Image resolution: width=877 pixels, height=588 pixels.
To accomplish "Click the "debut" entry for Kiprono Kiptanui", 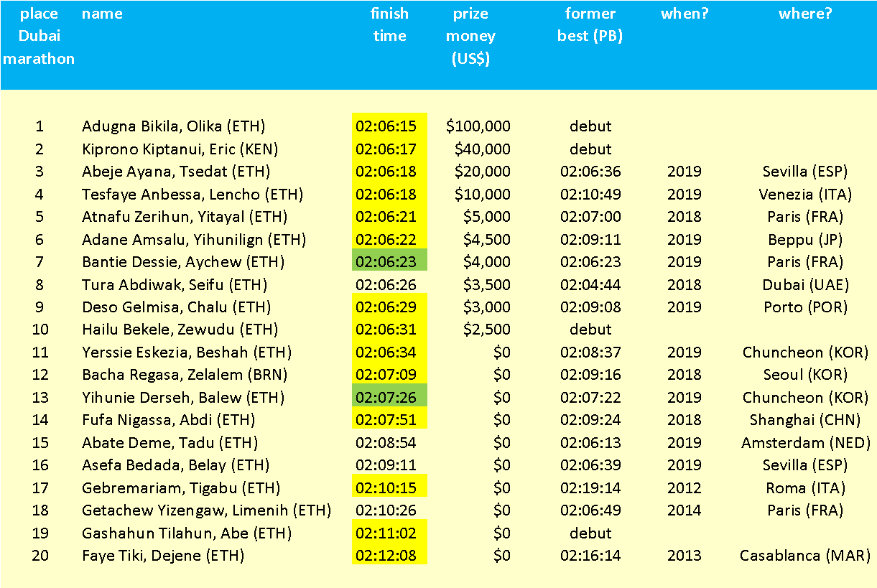I will (x=590, y=149).
